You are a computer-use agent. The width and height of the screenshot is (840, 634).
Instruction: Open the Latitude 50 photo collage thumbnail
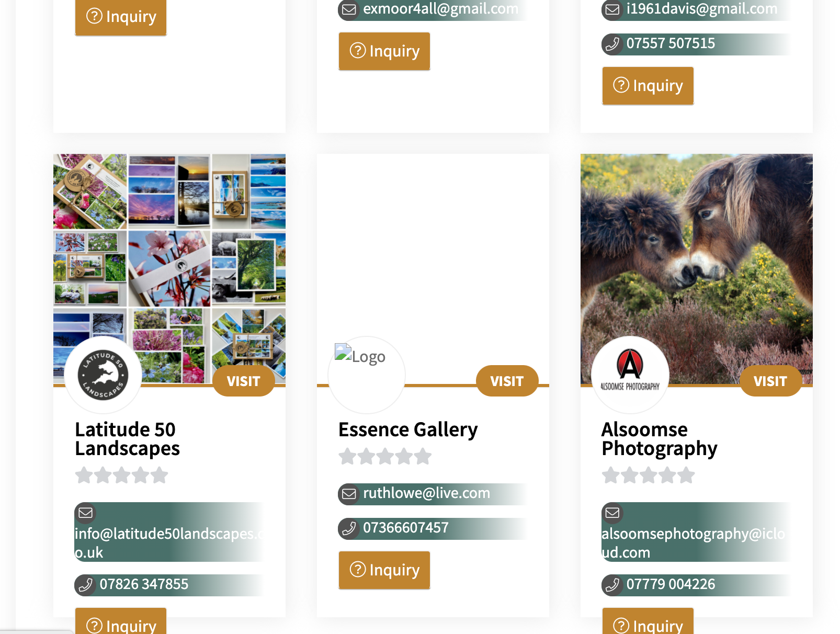pyautogui.click(x=169, y=269)
